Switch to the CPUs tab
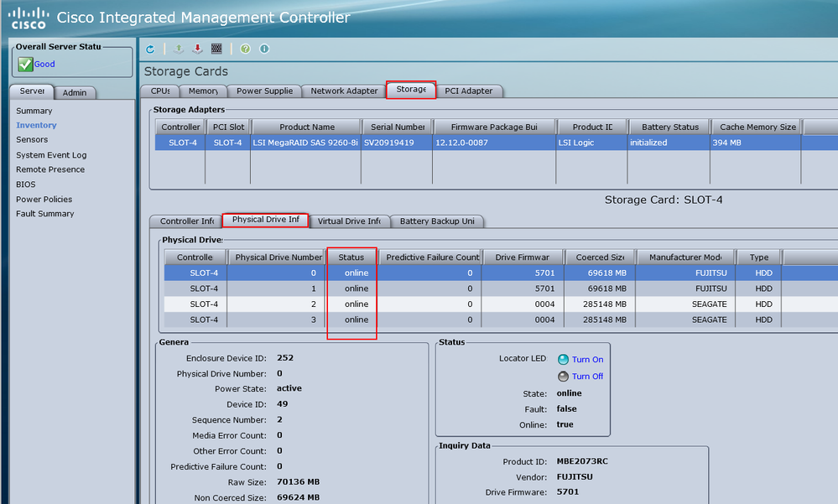Image resolution: width=838 pixels, height=504 pixels. pyautogui.click(x=159, y=91)
